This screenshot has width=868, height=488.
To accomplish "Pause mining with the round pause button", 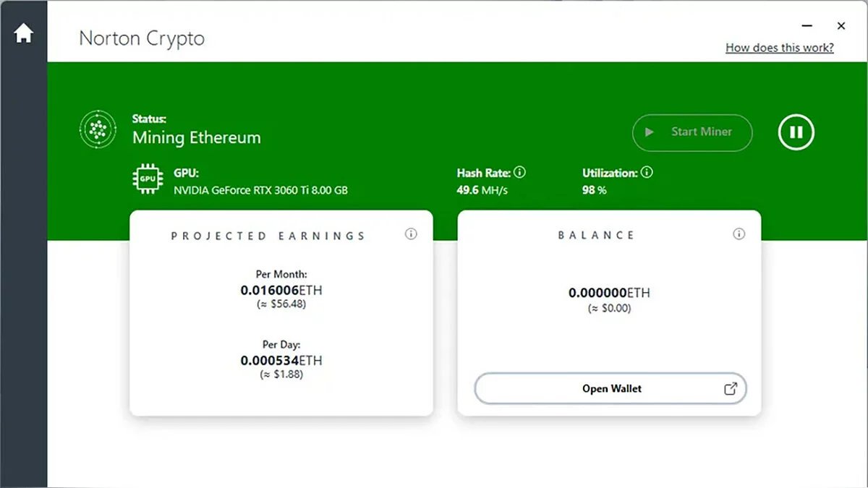I will click(796, 132).
